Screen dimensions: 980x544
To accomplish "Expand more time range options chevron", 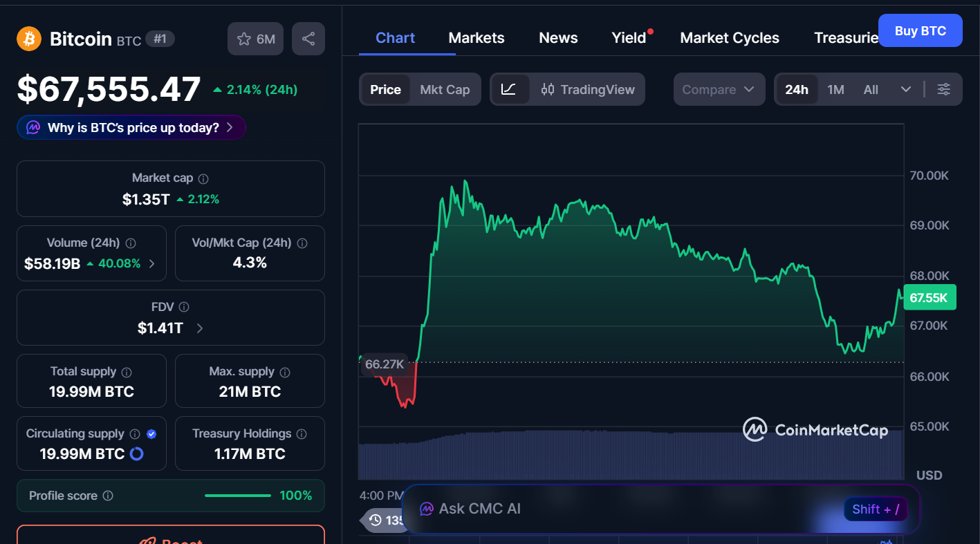I will 906,89.
